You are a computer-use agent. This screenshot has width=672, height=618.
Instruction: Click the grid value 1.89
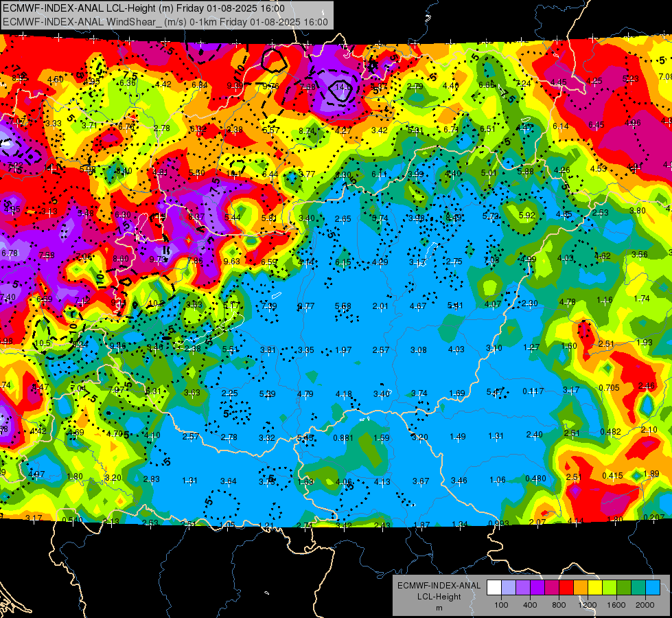click(x=651, y=474)
